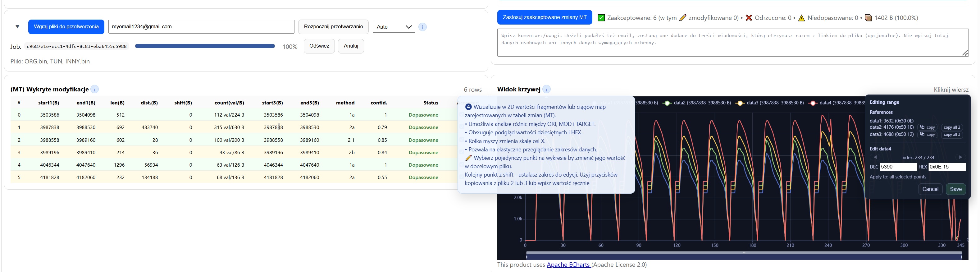Go to next index with right arrow
This screenshot has width=980, height=272.
click(x=960, y=157)
